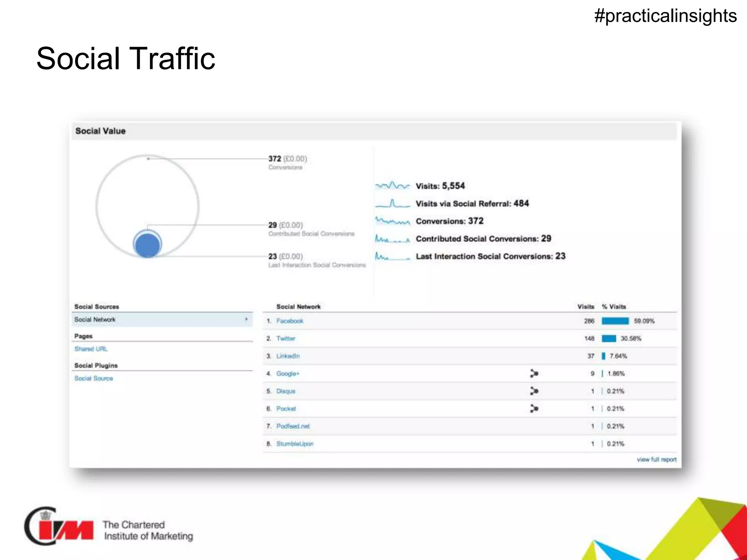
Task: Click the Visits sparkline chart
Action: coord(392,186)
